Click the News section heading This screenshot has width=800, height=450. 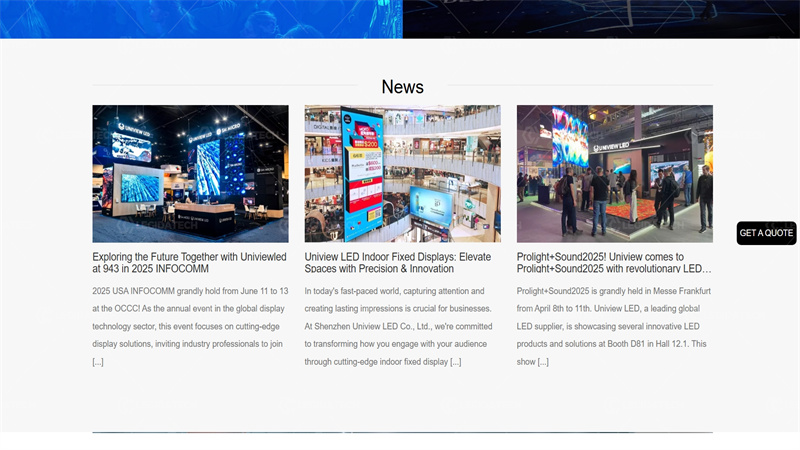(403, 87)
